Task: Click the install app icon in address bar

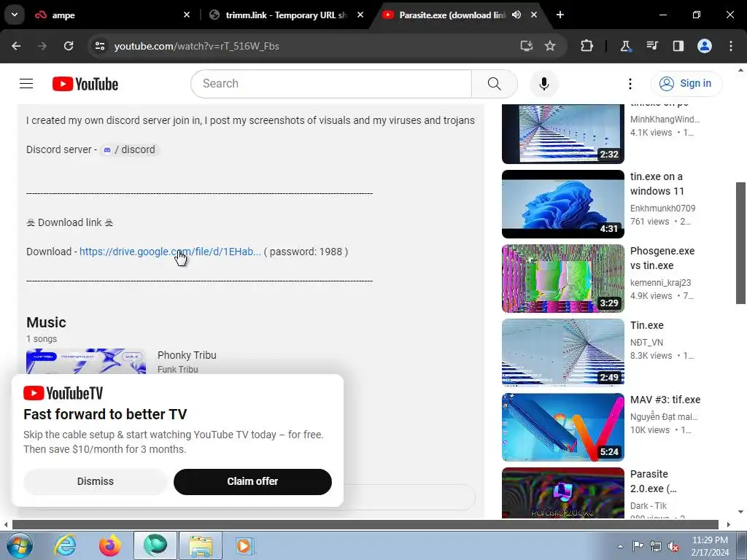Action: point(526,46)
